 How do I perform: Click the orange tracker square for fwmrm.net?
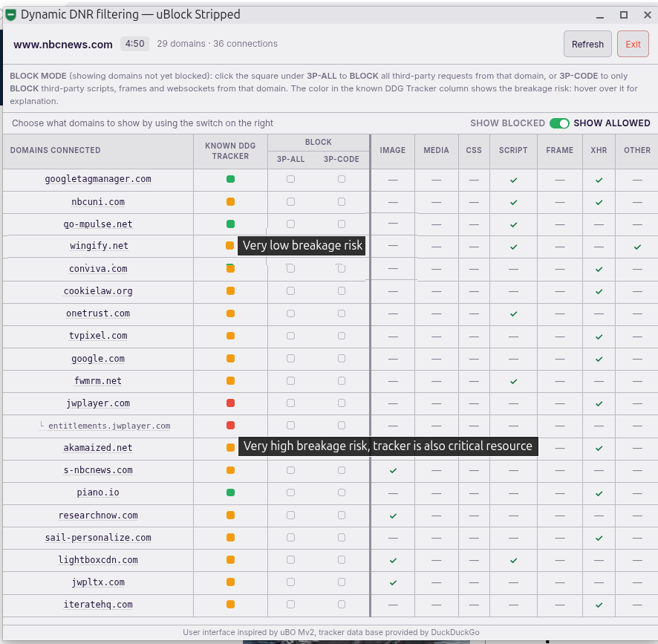coord(230,381)
